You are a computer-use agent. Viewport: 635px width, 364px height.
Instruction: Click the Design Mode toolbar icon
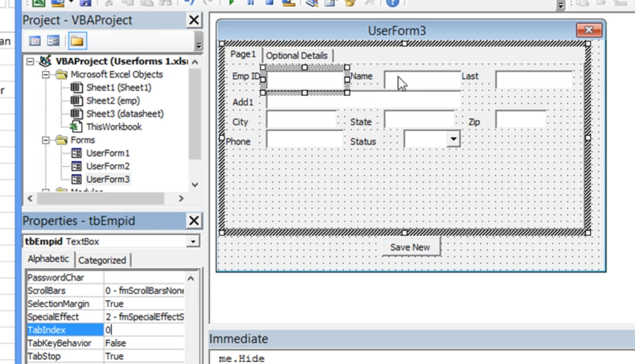[288, 3]
